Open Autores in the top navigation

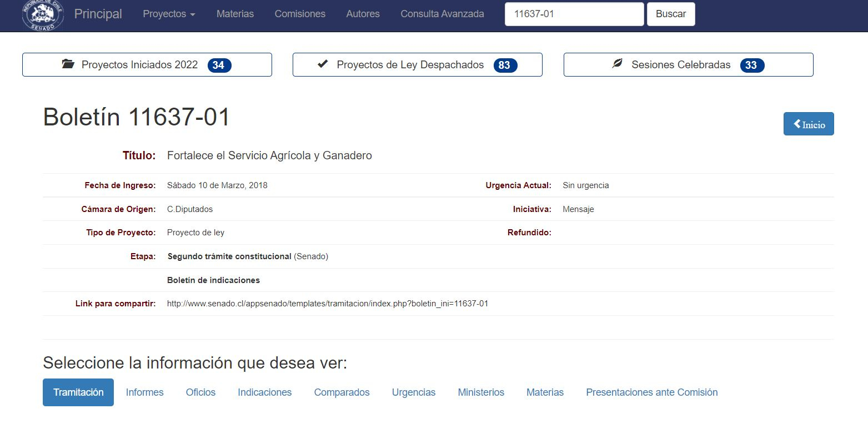[363, 14]
